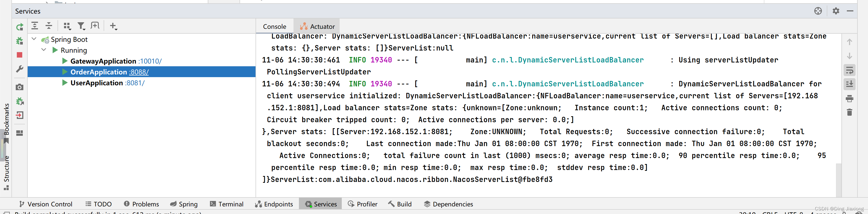Click the NacosServerList@fbe8fd3 log line
This screenshot has width=868, height=214.
(x=407, y=180)
